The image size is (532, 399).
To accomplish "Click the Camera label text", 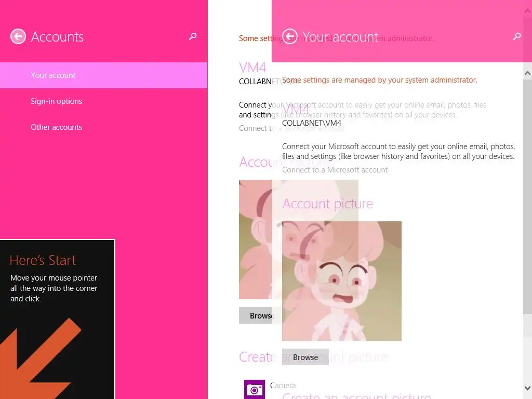I will [283, 385].
